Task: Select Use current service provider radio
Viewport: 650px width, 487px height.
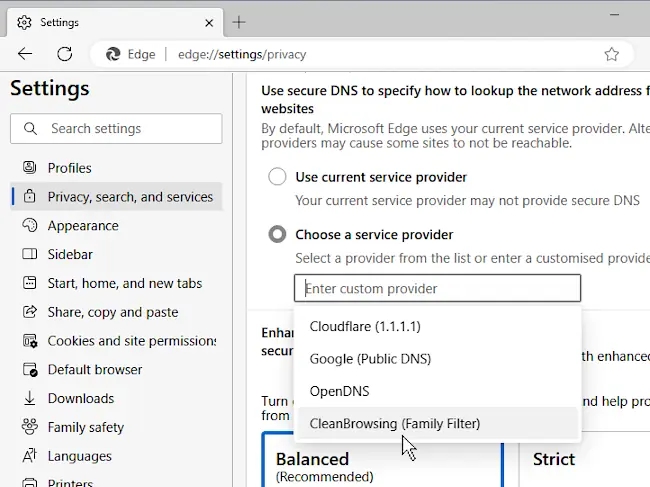Action: point(277,177)
